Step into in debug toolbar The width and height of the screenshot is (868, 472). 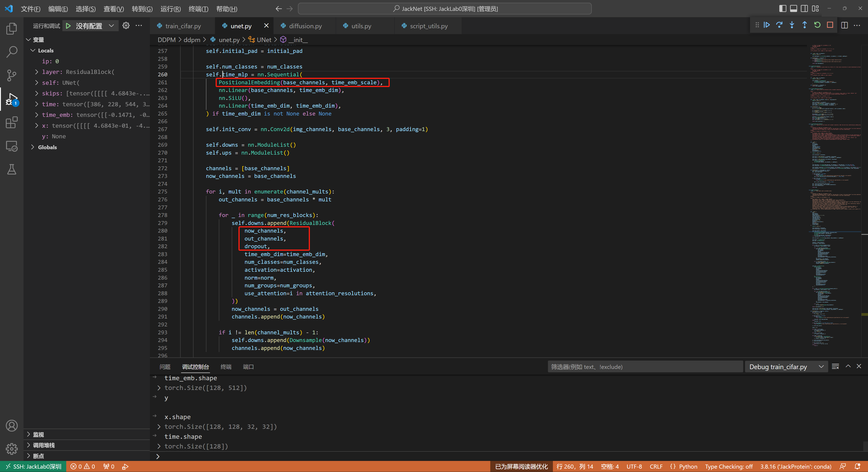(x=792, y=25)
